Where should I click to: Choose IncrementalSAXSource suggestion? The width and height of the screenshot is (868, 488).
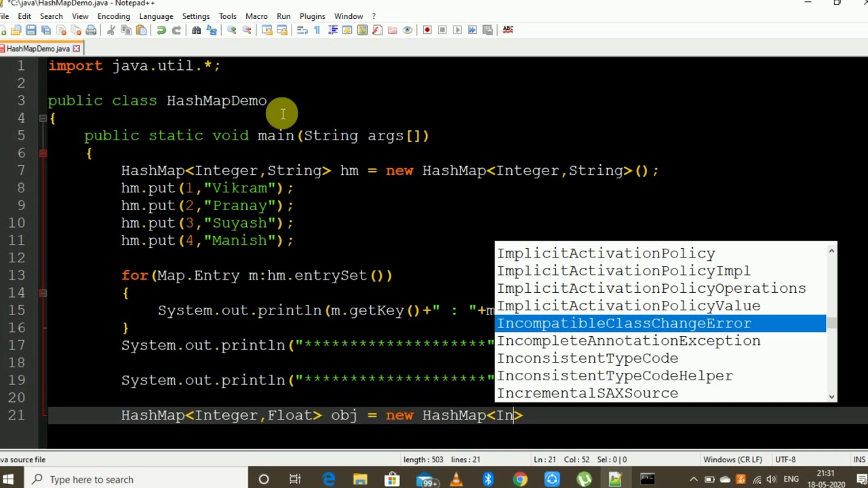(661, 393)
